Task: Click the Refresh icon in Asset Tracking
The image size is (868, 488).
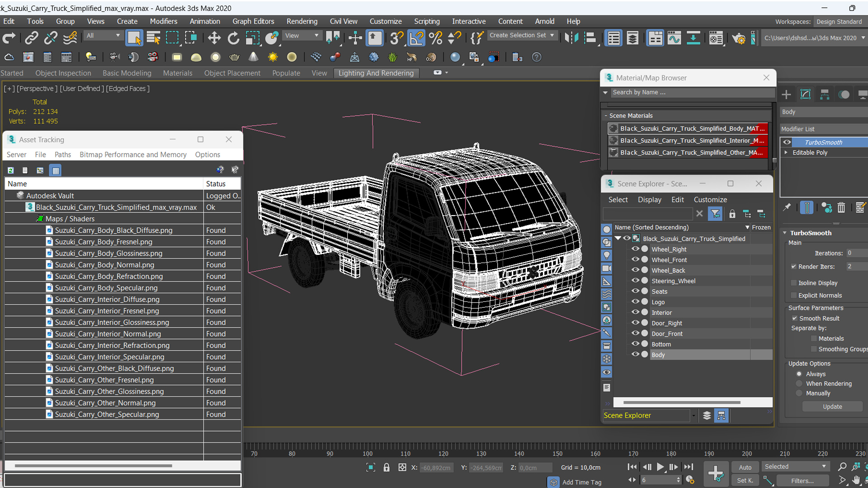Action: pos(11,170)
